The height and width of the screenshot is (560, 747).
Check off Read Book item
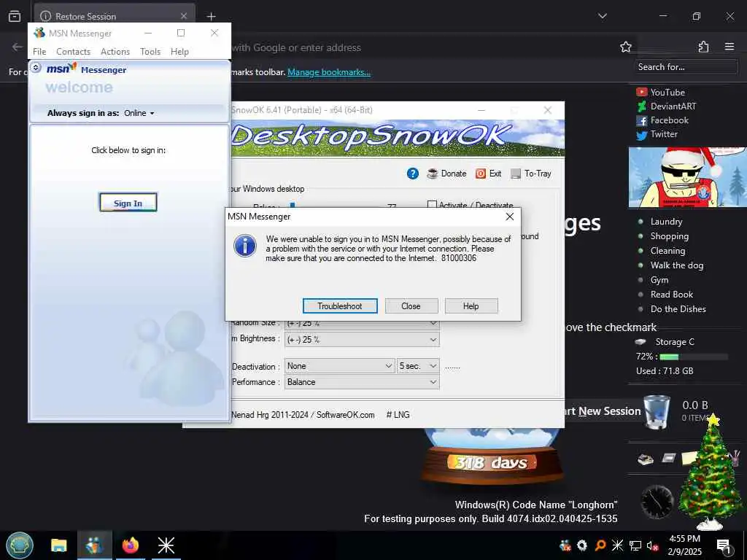[x=640, y=295]
